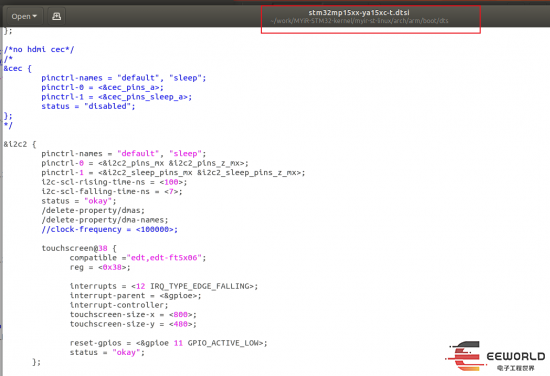Click interrupts = <12 IRQ_TYPE_EDGE_FALLING>; line
This screenshot has height=376, width=550.
[x=164, y=286]
